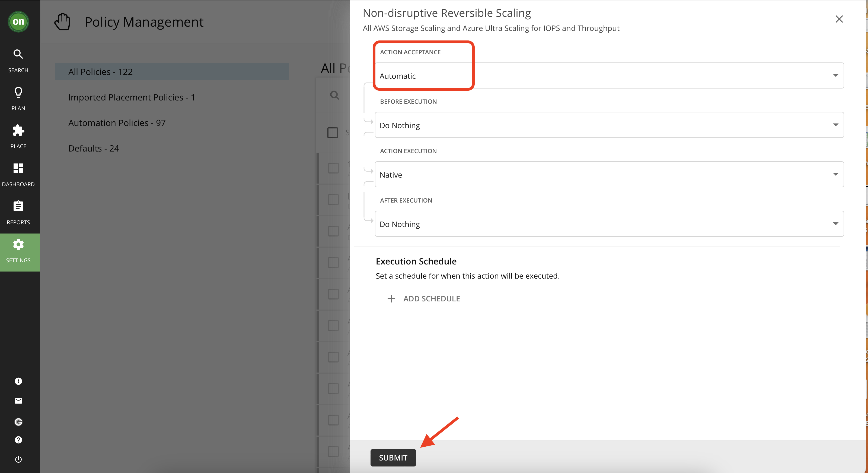This screenshot has width=868, height=473.
Task: Click the Turbonomic 'on' logo
Action: pyautogui.click(x=18, y=22)
